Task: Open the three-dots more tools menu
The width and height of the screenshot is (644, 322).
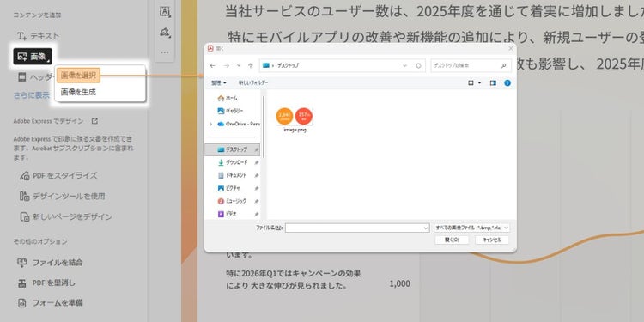Action: (165, 52)
